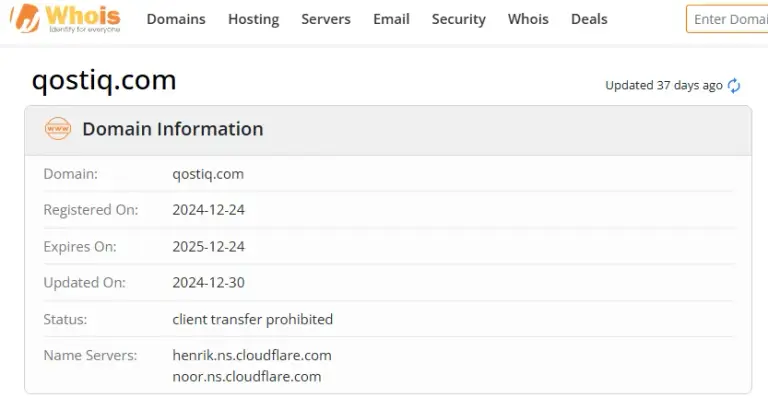Image resolution: width=768 pixels, height=398 pixels.
Task: Open the Servers menu
Action: pos(326,19)
